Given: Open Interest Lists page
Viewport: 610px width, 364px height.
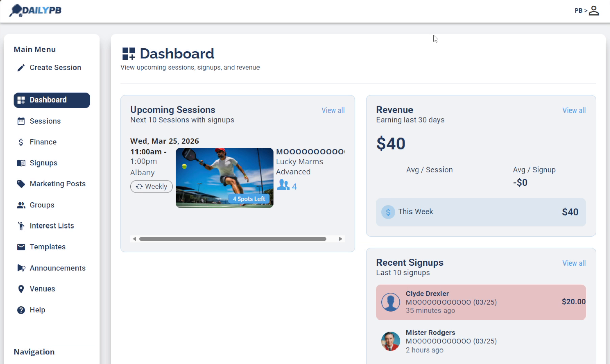Looking at the screenshot, I should [x=52, y=226].
